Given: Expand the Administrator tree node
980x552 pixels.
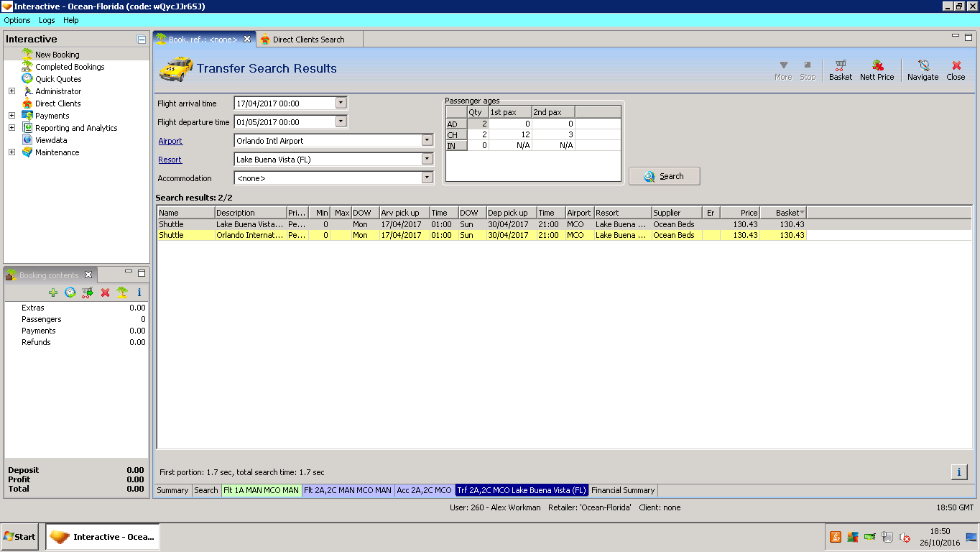Looking at the screenshot, I should coord(11,91).
